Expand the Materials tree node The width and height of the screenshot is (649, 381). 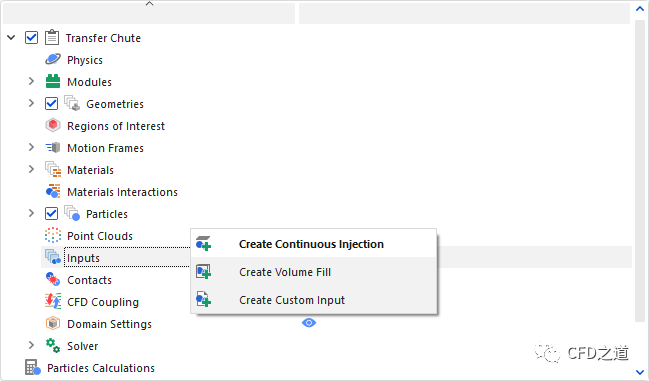click(31, 169)
